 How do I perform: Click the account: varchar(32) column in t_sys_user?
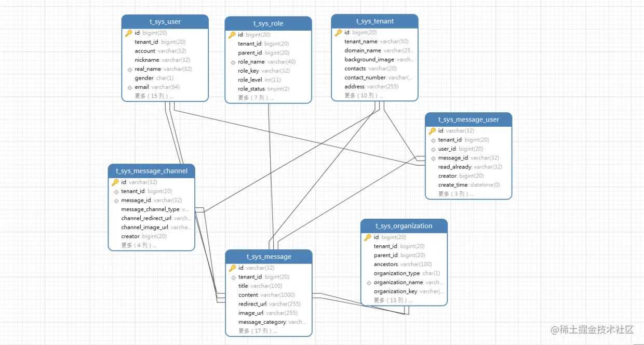point(160,51)
